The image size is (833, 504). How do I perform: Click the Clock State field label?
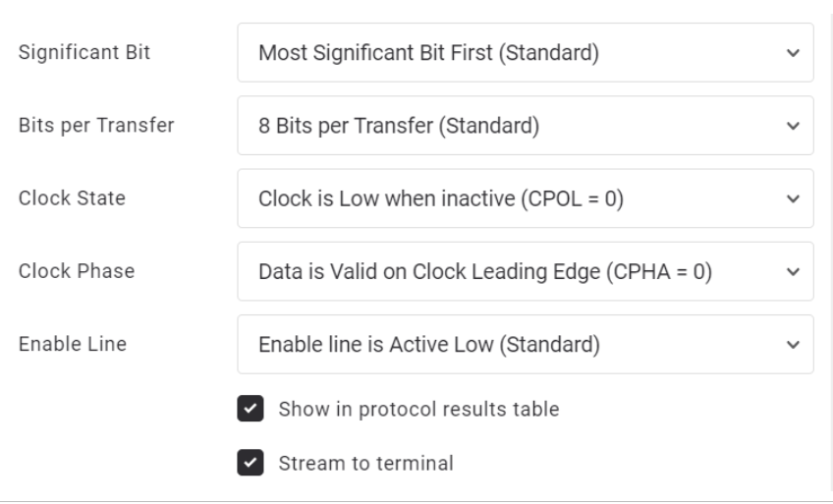(72, 198)
